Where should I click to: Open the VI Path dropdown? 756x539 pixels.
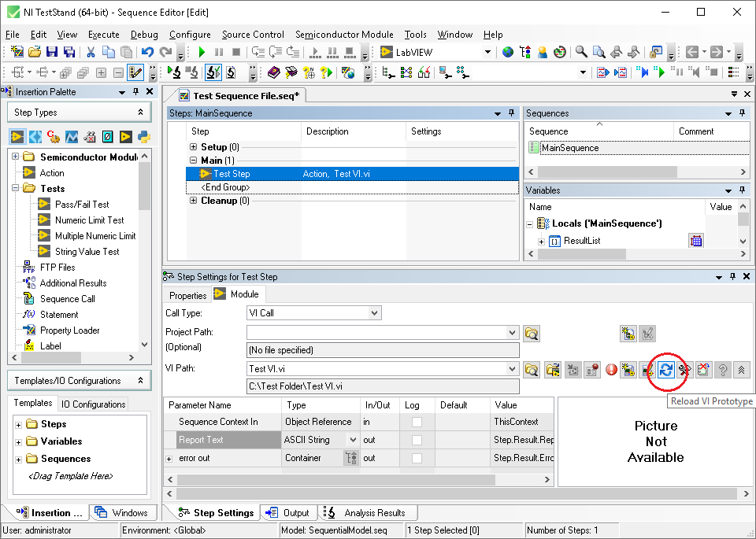512,369
